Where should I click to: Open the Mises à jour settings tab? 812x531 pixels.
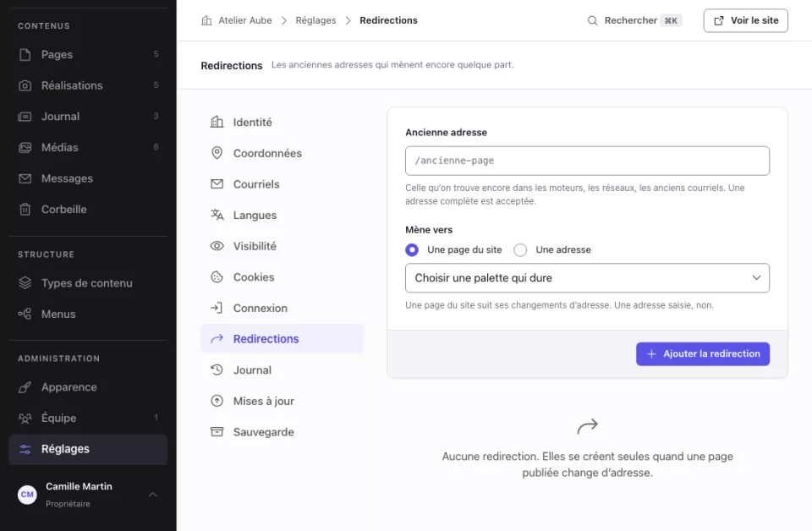[282, 401]
